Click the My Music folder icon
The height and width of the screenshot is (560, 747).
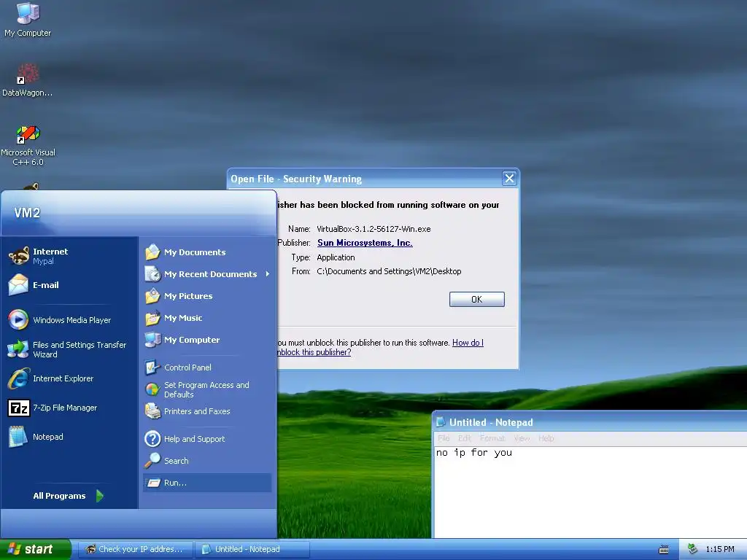click(152, 318)
